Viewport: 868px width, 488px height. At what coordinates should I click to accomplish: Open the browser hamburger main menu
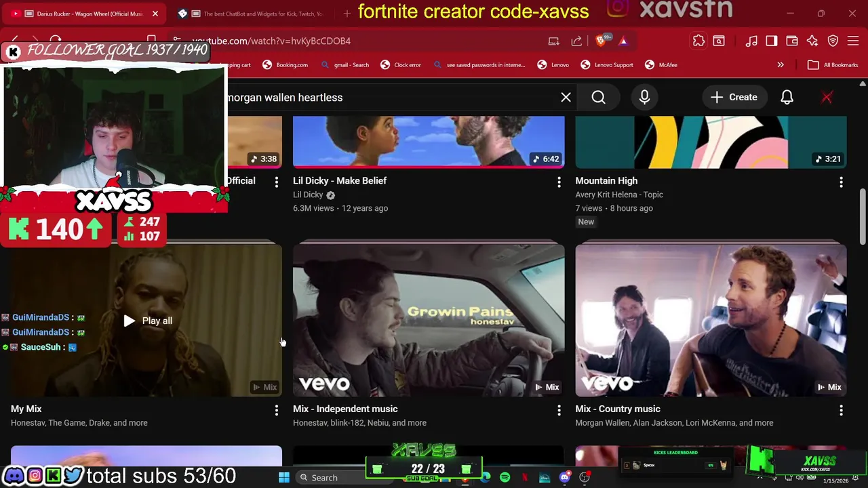coord(853,41)
